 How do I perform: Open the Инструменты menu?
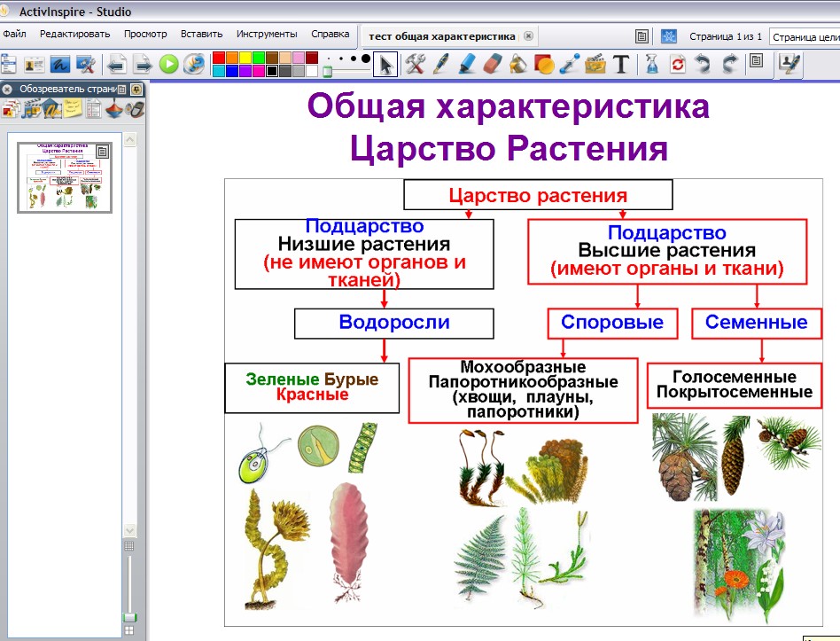[x=267, y=34]
